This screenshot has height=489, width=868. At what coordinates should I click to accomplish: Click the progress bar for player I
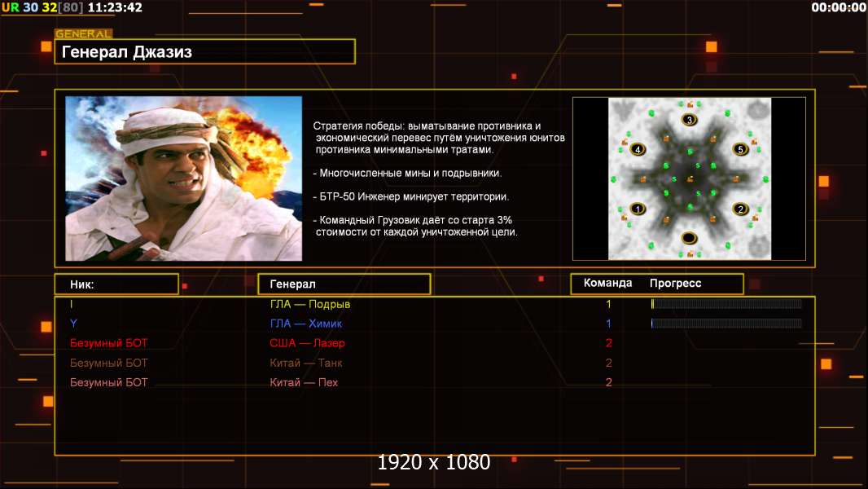pyautogui.click(x=726, y=304)
